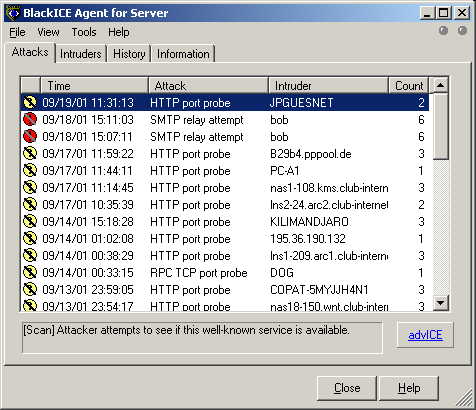Viewport: 476px width, 410px height.
Task: Switch to the Attacks tab
Action: point(30,52)
